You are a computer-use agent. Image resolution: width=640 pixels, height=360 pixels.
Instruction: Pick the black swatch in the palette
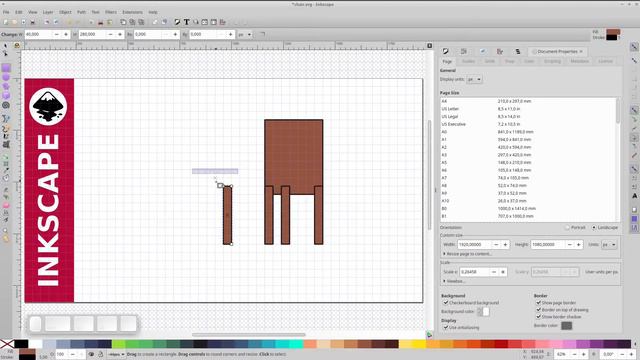pyautogui.click(x=21, y=344)
